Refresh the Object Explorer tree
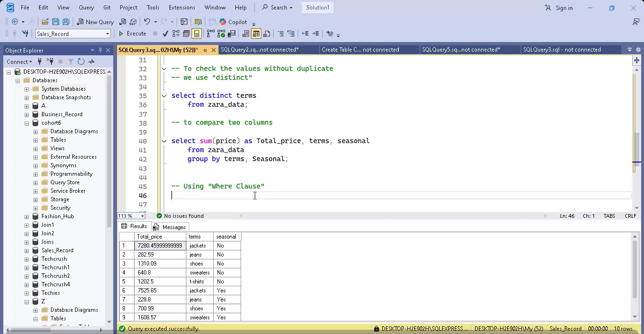This screenshot has height=334, width=644. pos(81,61)
